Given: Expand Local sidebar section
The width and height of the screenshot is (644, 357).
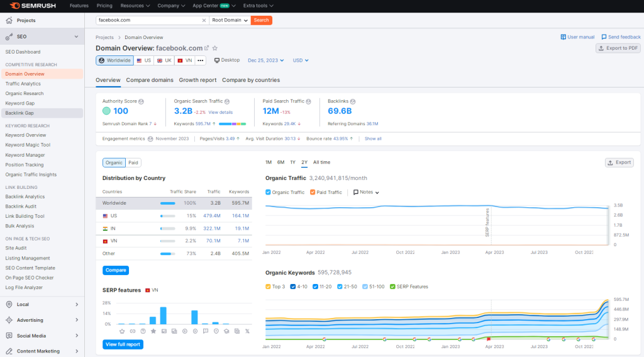Looking at the screenshot, I should [x=77, y=304].
